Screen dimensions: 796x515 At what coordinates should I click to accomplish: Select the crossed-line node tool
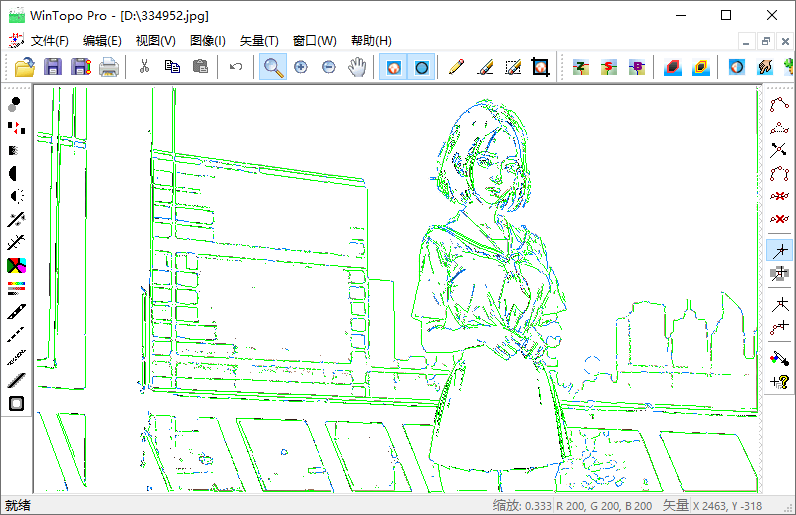coord(779,150)
